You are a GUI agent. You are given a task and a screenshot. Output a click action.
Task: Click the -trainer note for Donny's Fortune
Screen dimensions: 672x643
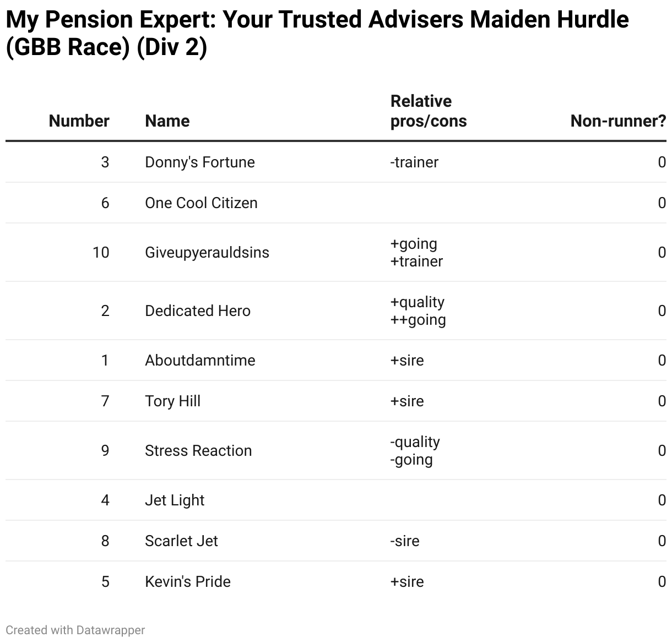pos(414,162)
